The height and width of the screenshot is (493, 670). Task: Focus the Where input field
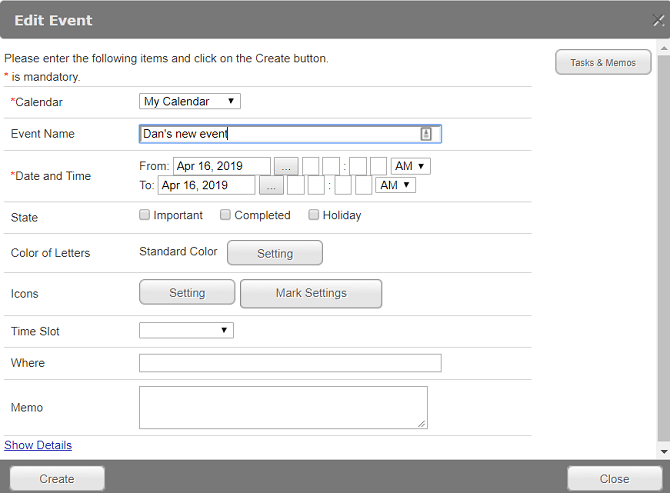tap(290, 363)
